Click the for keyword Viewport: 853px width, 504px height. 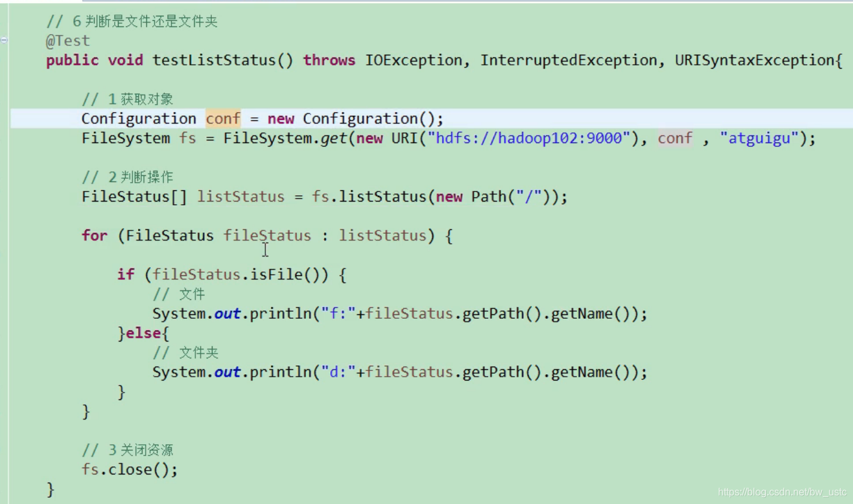pyautogui.click(x=95, y=236)
